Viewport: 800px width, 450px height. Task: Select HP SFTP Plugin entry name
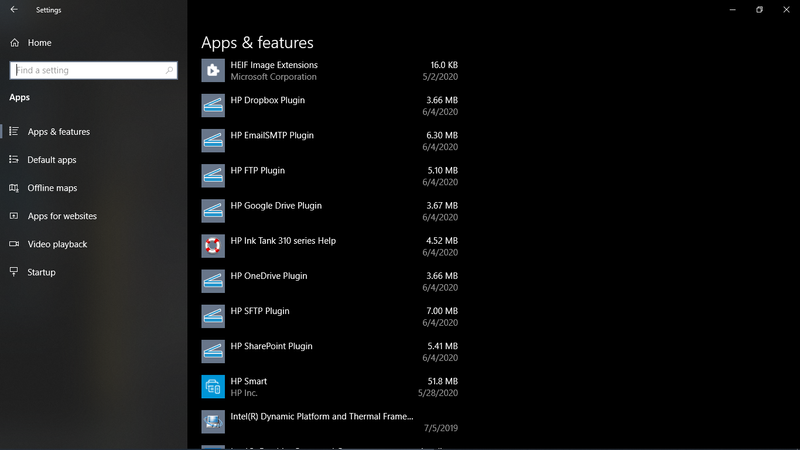tap(260, 311)
